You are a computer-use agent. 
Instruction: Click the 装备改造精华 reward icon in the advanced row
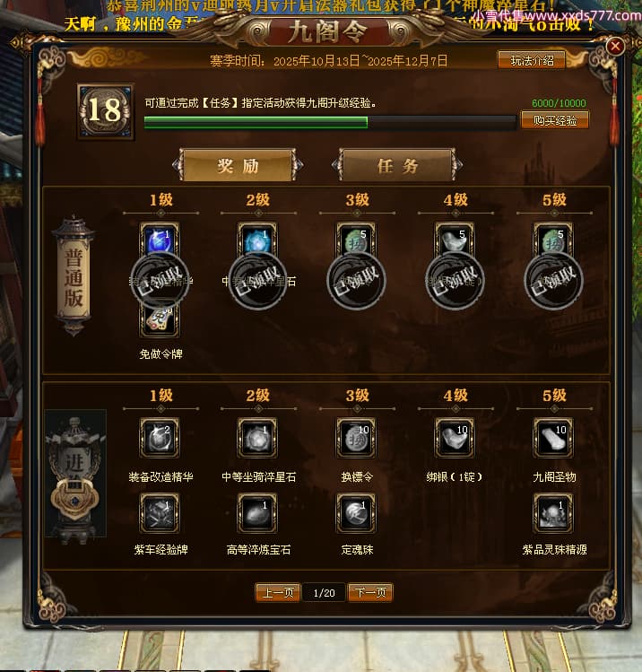[x=160, y=438]
